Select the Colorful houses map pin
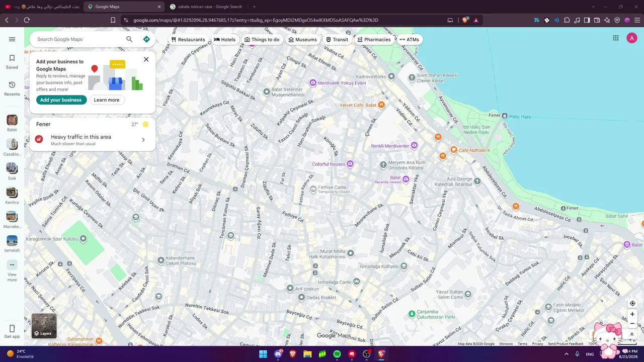 (351, 164)
